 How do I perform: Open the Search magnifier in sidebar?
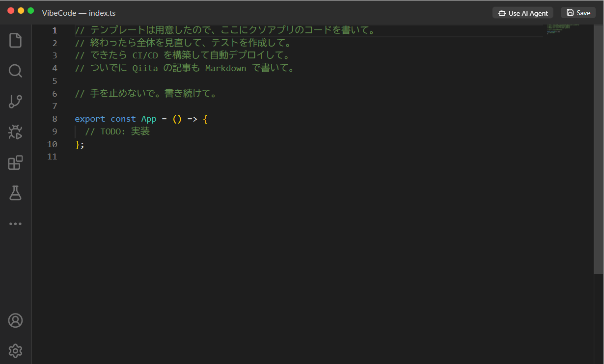[16, 71]
